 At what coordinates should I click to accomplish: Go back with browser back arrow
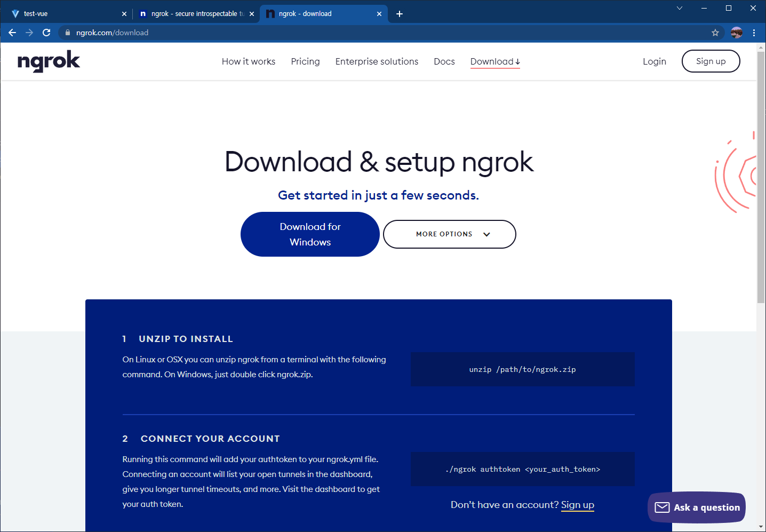tap(12, 33)
